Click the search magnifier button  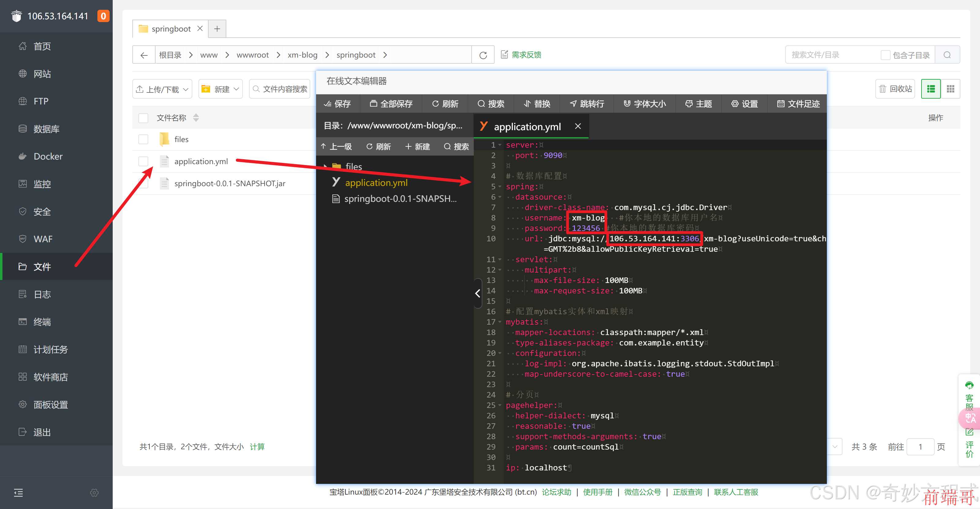(x=947, y=55)
